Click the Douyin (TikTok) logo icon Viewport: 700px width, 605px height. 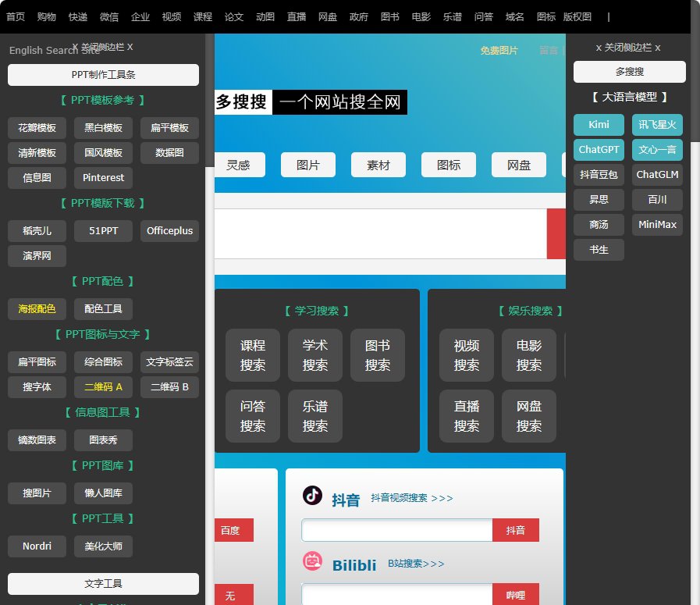tap(312, 495)
